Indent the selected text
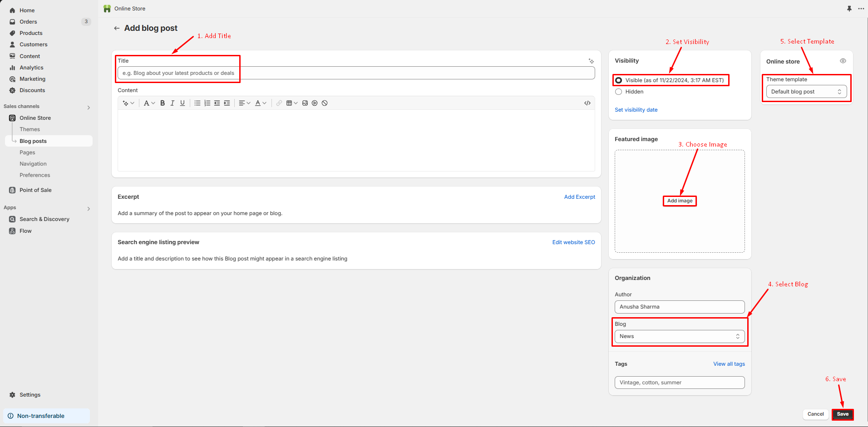Screen dimensions: 868x427 (x=227, y=103)
